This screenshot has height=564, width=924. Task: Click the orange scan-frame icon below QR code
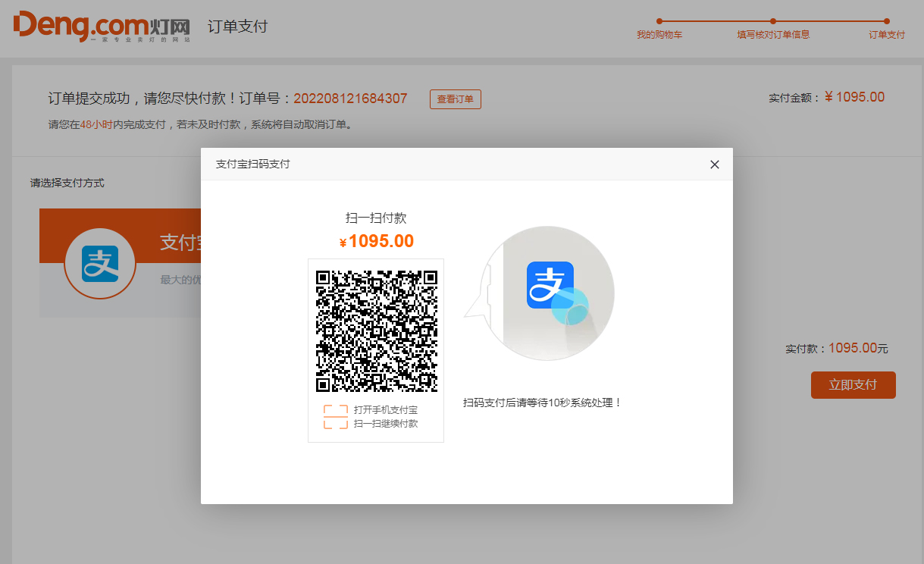click(336, 417)
